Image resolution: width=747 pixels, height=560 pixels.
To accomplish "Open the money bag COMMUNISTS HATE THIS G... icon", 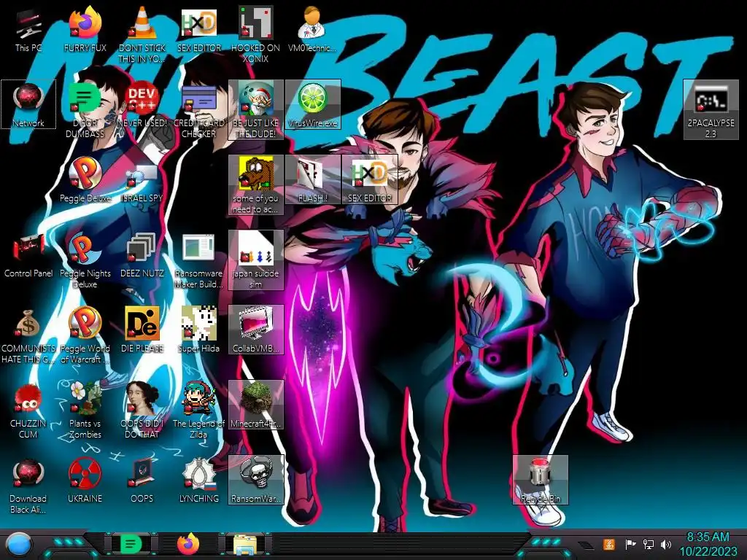I will (x=28, y=335).
